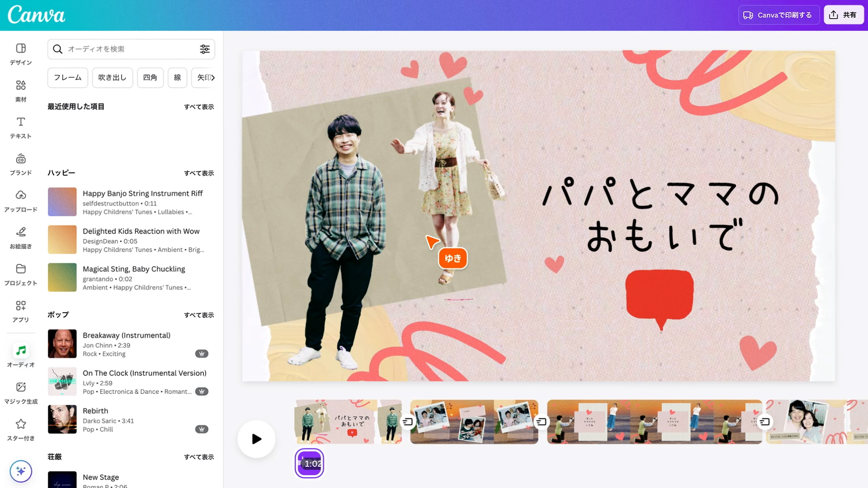Show all 最近使用した項目 items
868x488 pixels.
point(199,107)
